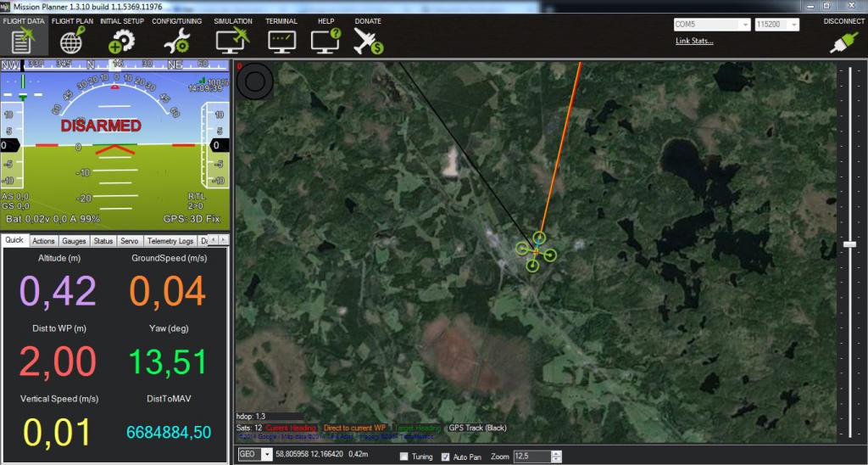868x465 pixels.
Task: Switch to the Gauges tab
Action: [x=74, y=241]
